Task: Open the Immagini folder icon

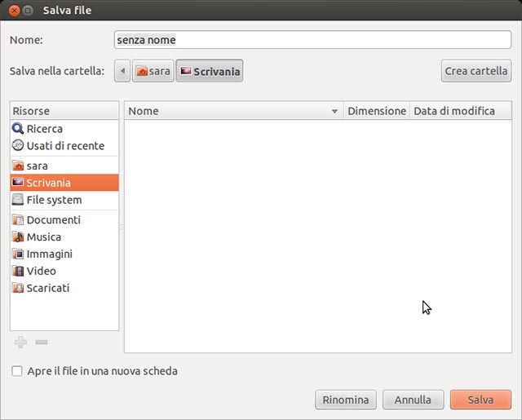Action: click(x=18, y=254)
